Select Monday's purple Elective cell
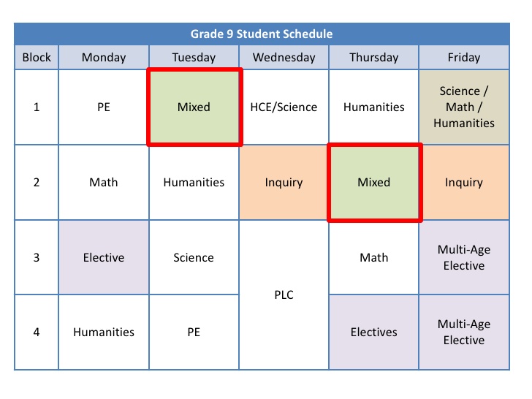Viewport: 532px width, 399px height. [x=104, y=257]
